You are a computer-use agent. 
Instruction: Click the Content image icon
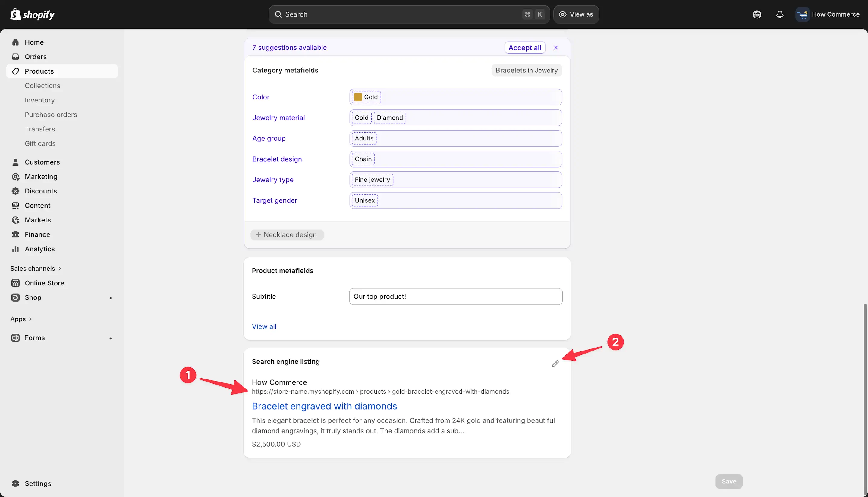tap(15, 206)
